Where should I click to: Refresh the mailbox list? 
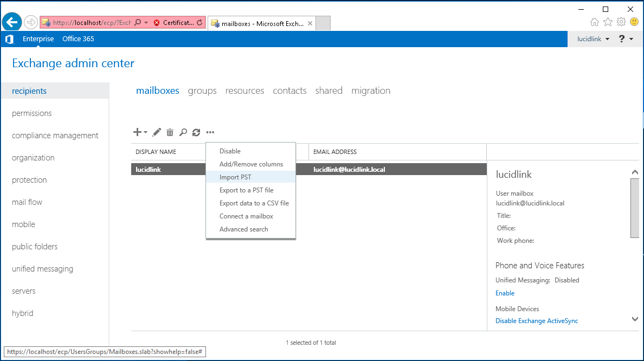196,132
